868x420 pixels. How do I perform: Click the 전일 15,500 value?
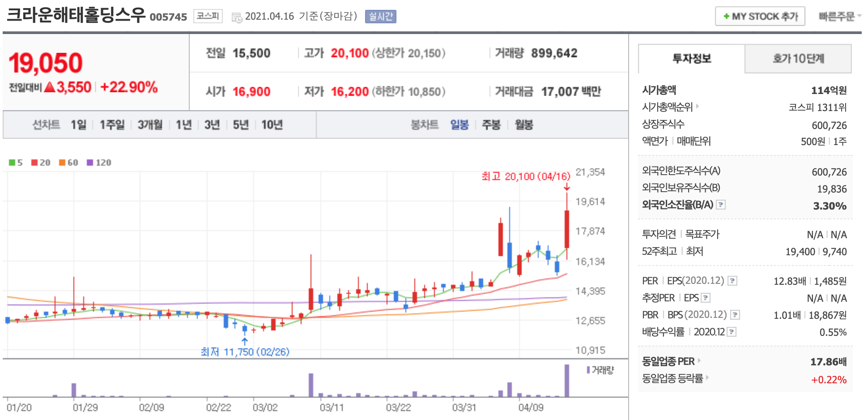(251, 53)
